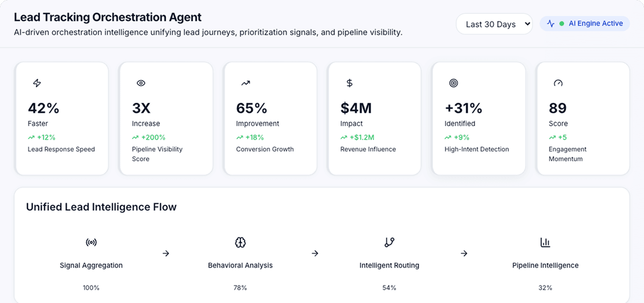Open the Pipeline Intelligence stage

pyautogui.click(x=545, y=265)
